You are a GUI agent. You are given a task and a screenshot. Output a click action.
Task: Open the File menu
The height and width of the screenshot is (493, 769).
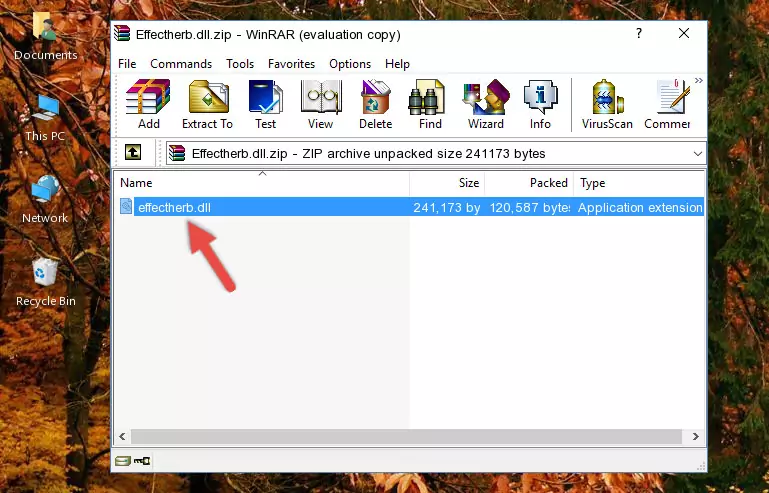coord(127,64)
